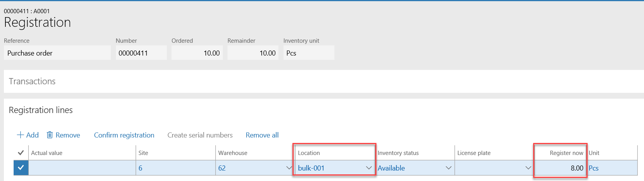The width and height of the screenshot is (644, 181).
Task: Click the trash can Remove icon
Action: click(x=50, y=135)
